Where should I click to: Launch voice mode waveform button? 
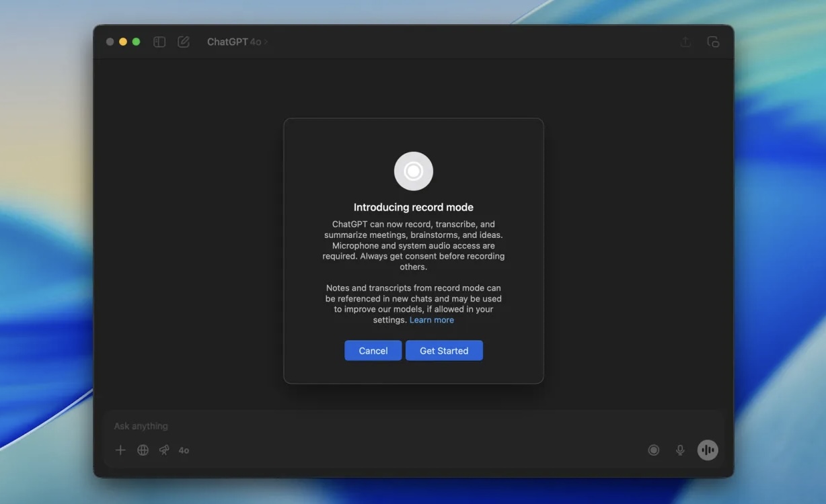(708, 450)
